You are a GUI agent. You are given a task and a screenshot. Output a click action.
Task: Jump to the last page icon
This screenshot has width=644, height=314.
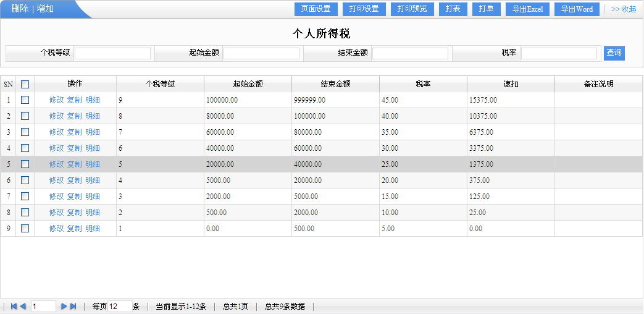point(73,307)
